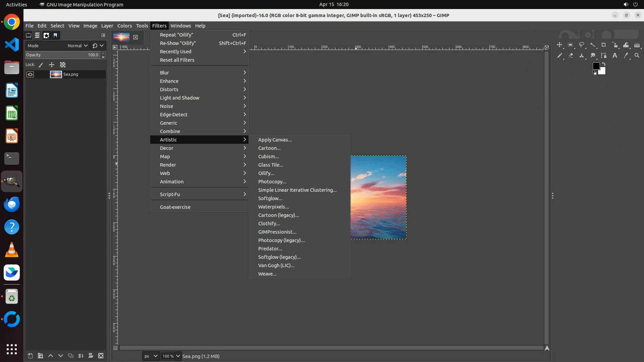
Task: Select the Zoom magnifier tool
Action: (637, 56)
